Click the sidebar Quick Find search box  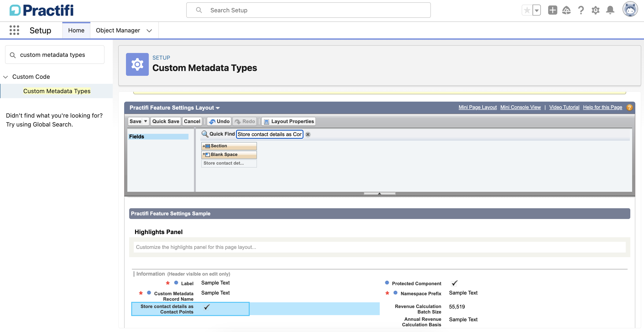click(55, 55)
